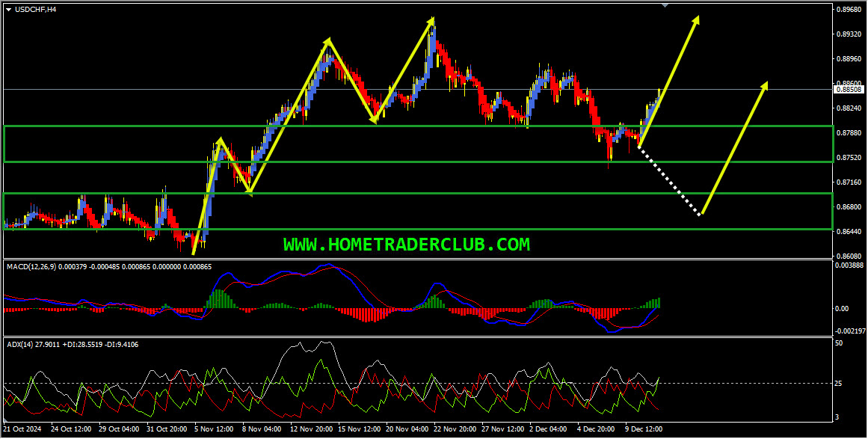868x439 pixels.
Task: Click the 21 Oct 2024 date label
Action: (x=22, y=429)
